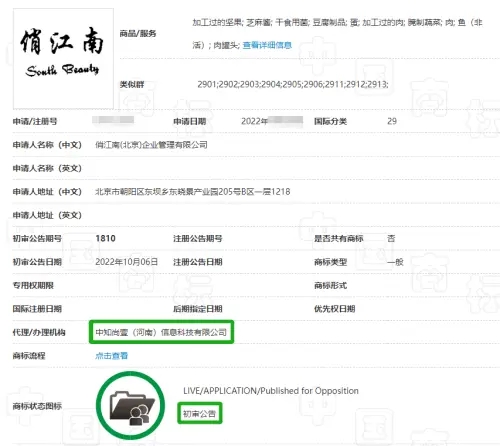500x446 pixels.
Task: Click the trademark status folder icon
Action: (x=131, y=405)
